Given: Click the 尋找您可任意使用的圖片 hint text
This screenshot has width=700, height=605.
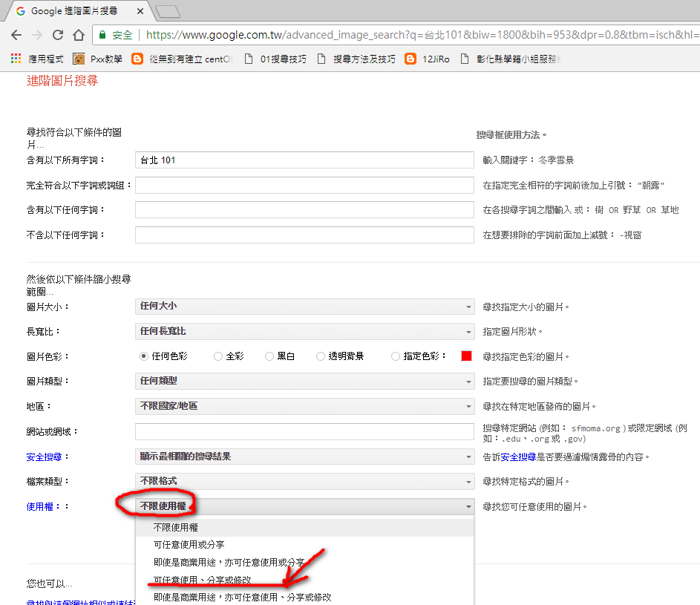Looking at the screenshot, I should pyautogui.click(x=534, y=507).
